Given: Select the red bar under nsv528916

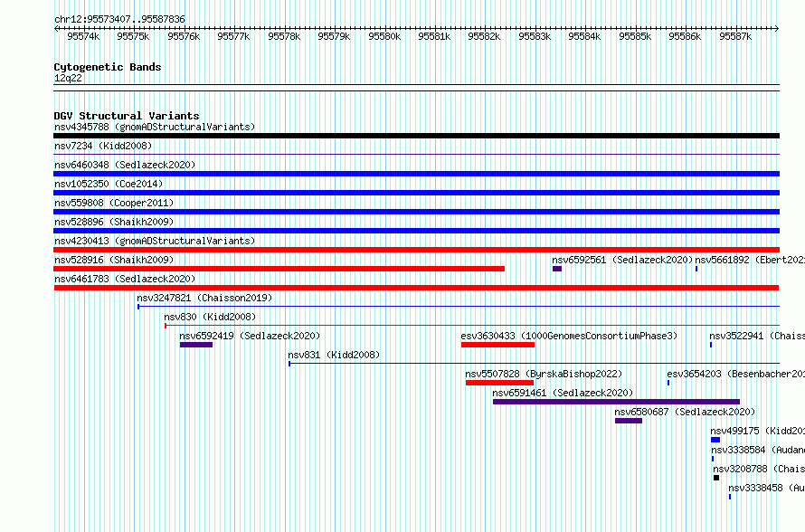Looking at the screenshot, I should pos(279,269).
